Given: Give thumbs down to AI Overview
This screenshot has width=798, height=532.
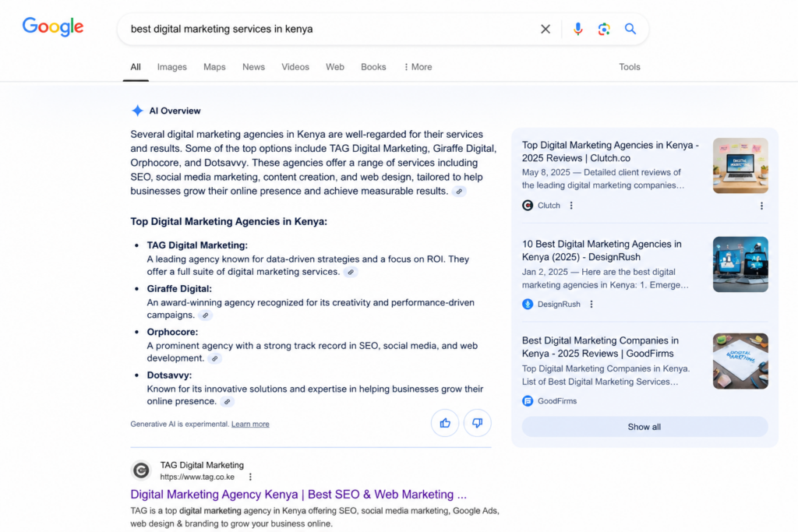Looking at the screenshot, I should click(x=478, y=423).
